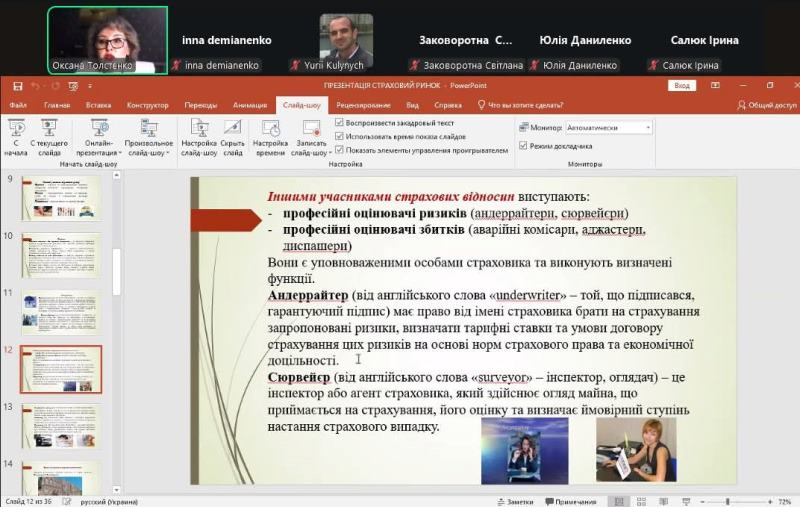Start slideshow from beginning icon
Viewport: 800px width, 507px height.
[16, 128]
